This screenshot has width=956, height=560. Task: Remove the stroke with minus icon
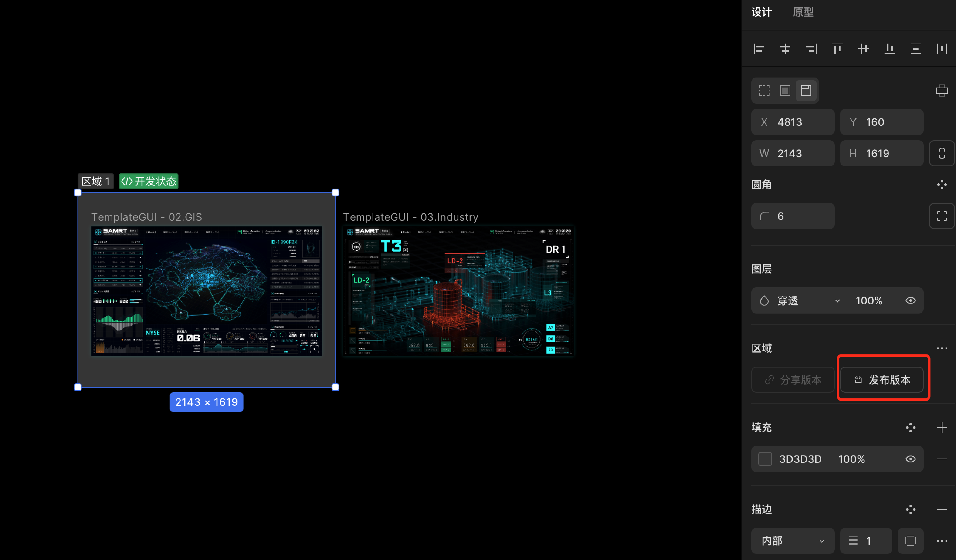click(942, 510)
